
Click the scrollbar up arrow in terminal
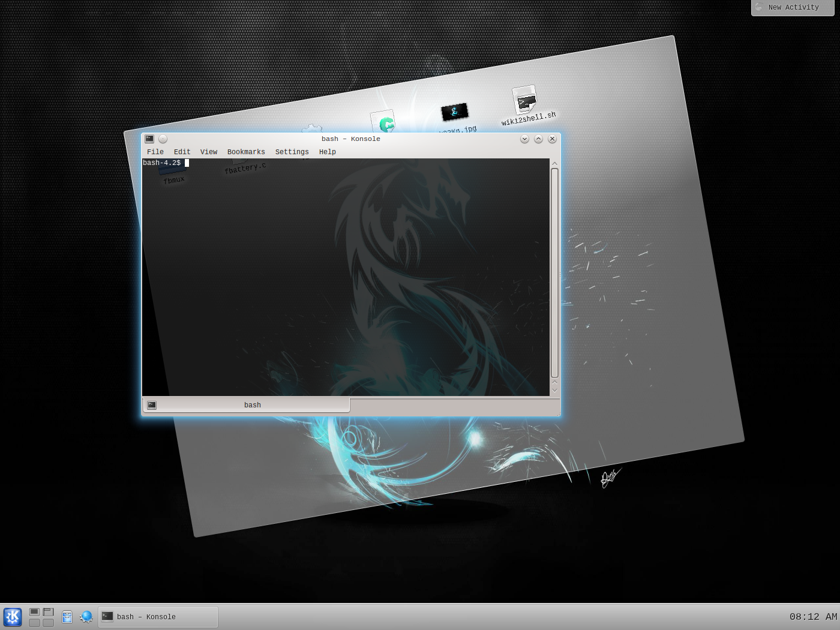[554, 163]
